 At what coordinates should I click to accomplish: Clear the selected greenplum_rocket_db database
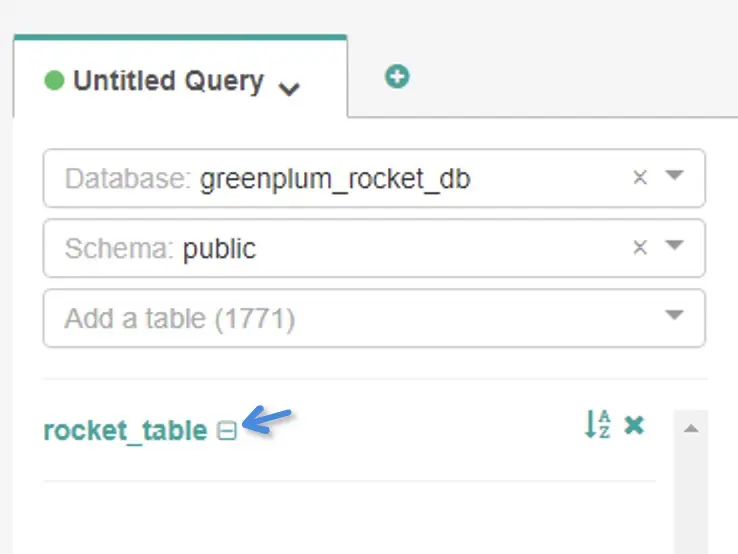click(x=640, y=178)
